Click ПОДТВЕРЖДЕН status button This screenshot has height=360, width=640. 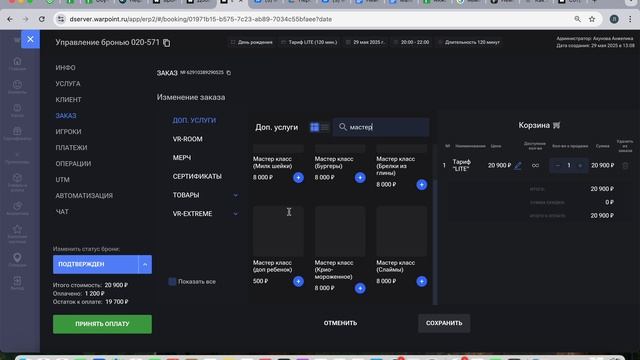click(x=96, y=264)
